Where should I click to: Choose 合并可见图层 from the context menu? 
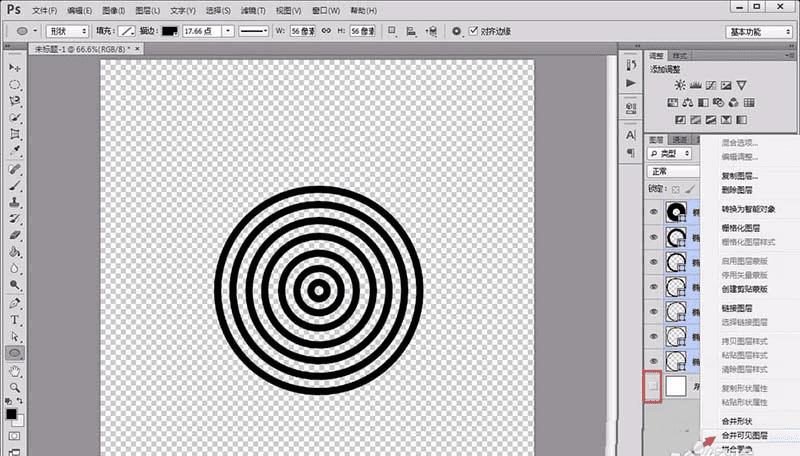click(744, 435)
